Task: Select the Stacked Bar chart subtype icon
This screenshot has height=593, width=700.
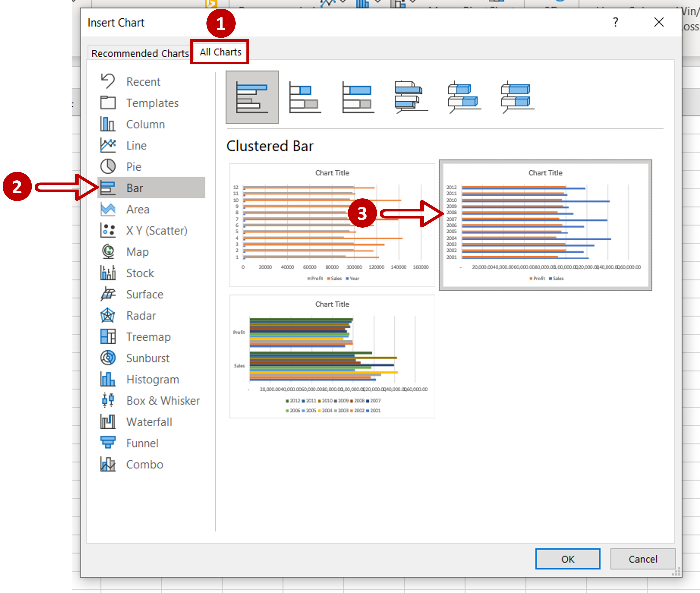Action: 305,97
